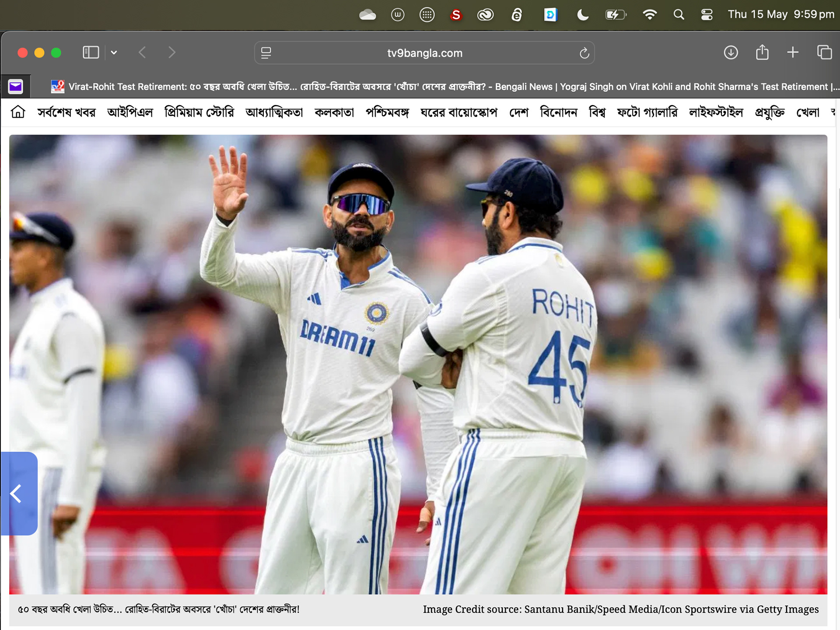Reload the tv9bangla.com page
840x630 pixels.
tap(584, 53)
